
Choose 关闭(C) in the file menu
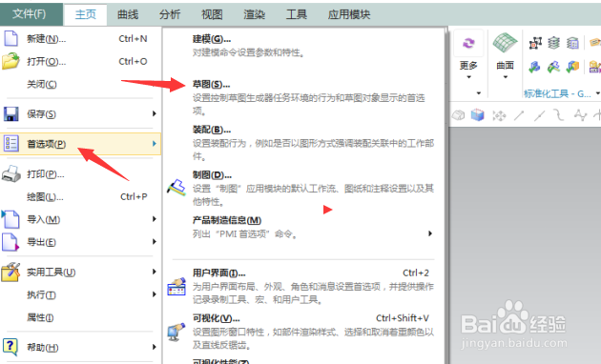tap(41, 84)
